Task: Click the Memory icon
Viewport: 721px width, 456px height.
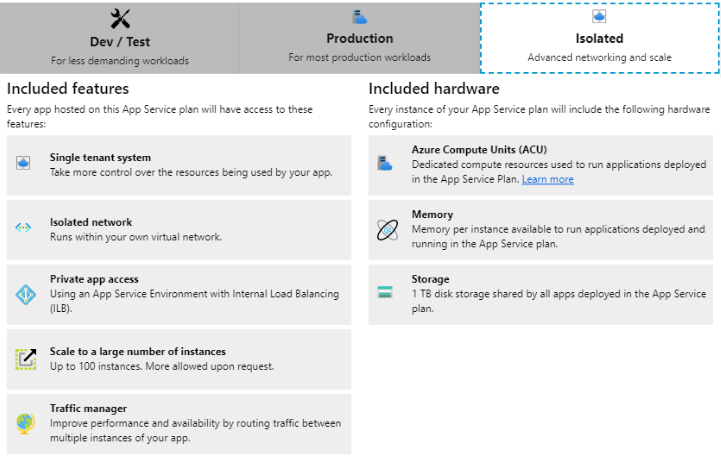Action: click(x=386, y=229)
